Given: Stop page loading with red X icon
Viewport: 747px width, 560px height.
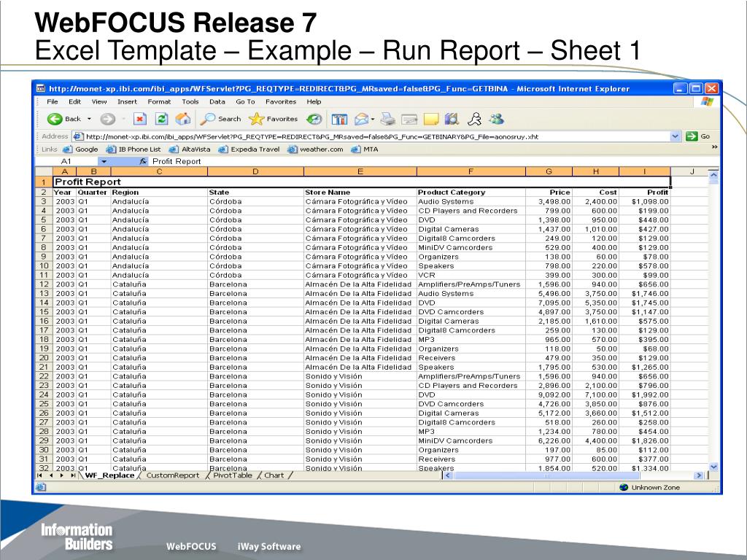Looking at the screenshot, I should [x=139, y=119].
